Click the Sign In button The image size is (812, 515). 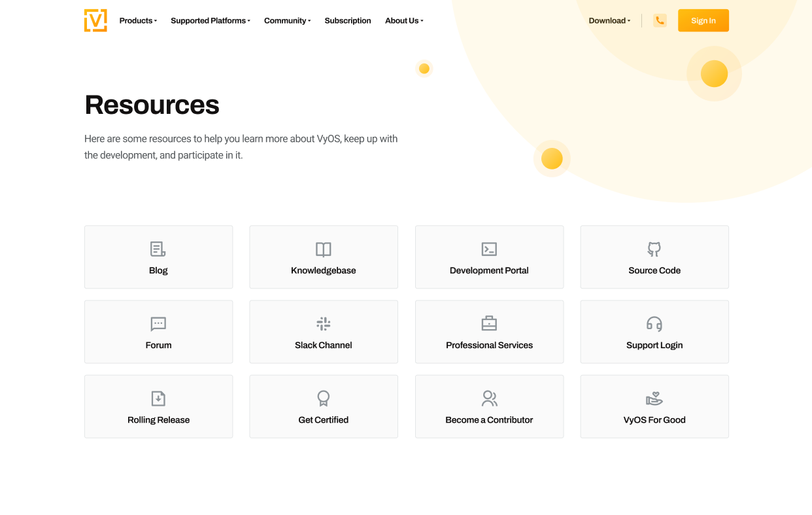pyautogui.click(x=703, y=20)
